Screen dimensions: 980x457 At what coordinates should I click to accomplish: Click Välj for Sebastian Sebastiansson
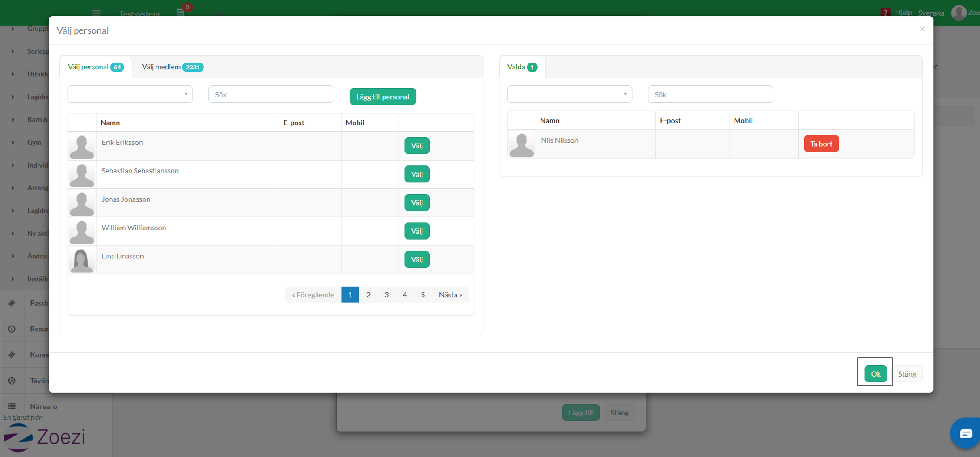[x=417, y=174]
